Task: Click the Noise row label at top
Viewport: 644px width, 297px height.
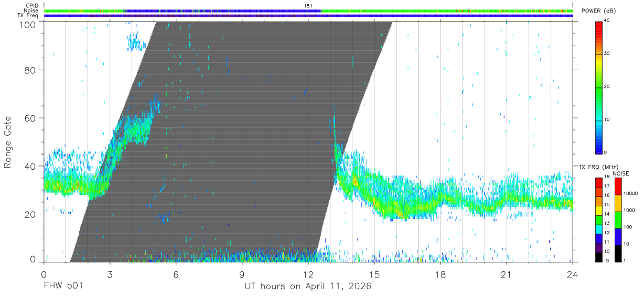Action: [x=31, y=10]
